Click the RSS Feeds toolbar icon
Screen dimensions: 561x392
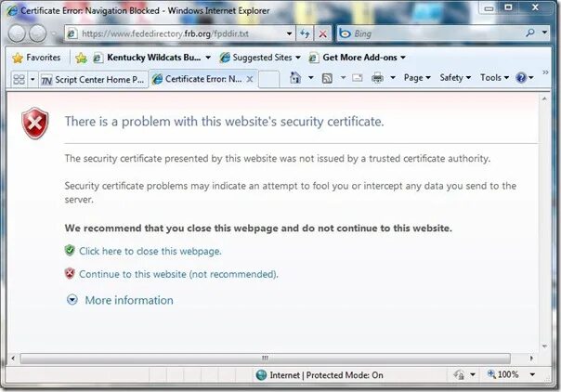[327, 78]
